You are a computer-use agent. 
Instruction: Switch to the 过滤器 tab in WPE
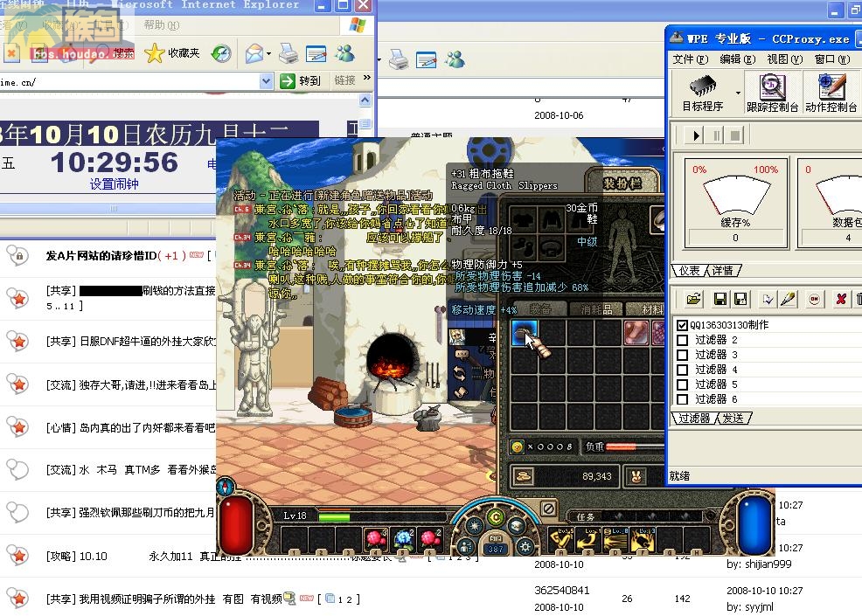pyautogui.click(x=694, y=419)
